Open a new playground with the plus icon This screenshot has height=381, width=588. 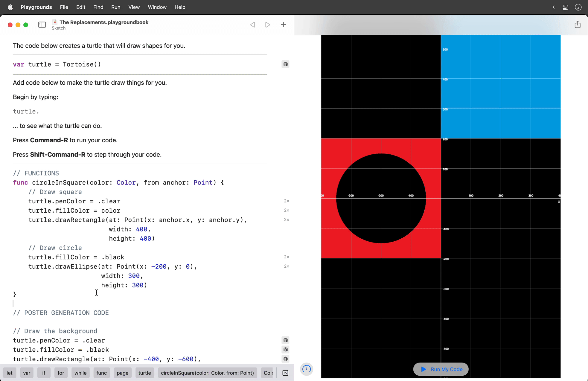point(284,25)
